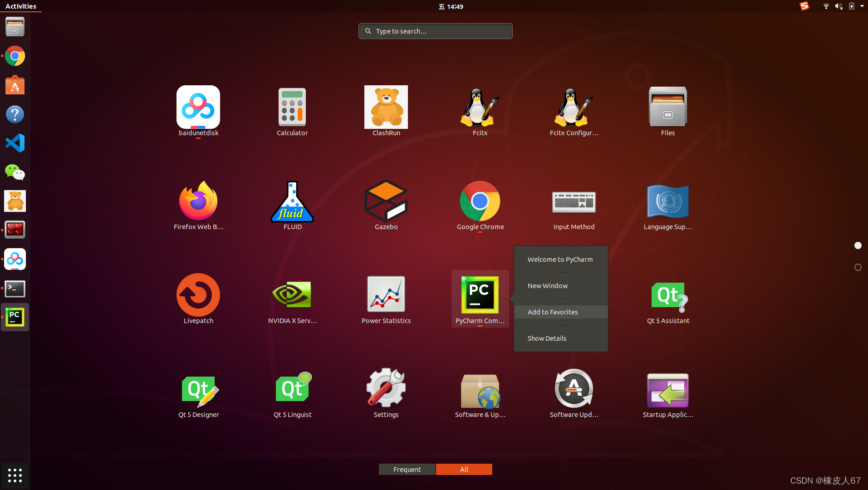This screenshot has height=490, width=868.
Task: Click the battery status icon
Action: click(x=851, y=6)
